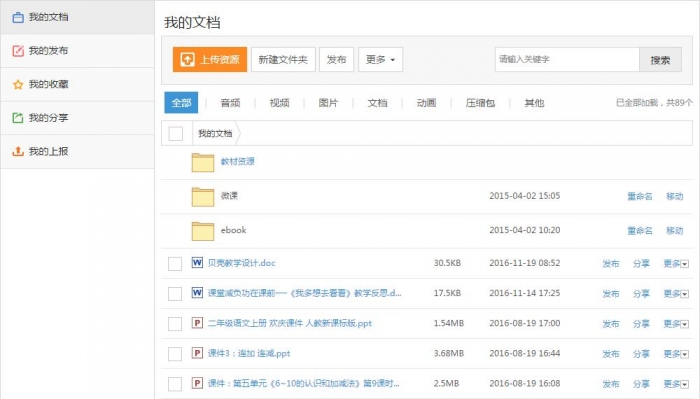Open folder name 教材资源
Viewport: 700px width, 399px height.
[238, 162]
